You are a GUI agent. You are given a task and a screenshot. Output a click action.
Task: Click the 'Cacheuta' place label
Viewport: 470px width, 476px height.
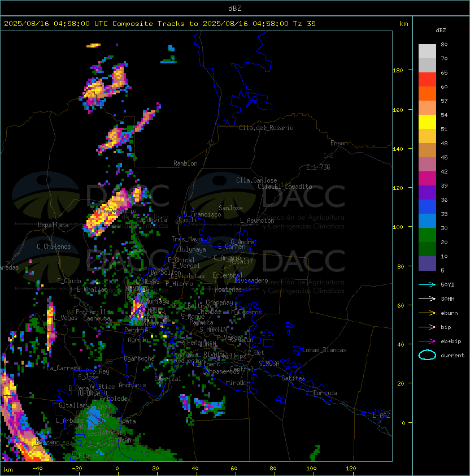[97, 318]
